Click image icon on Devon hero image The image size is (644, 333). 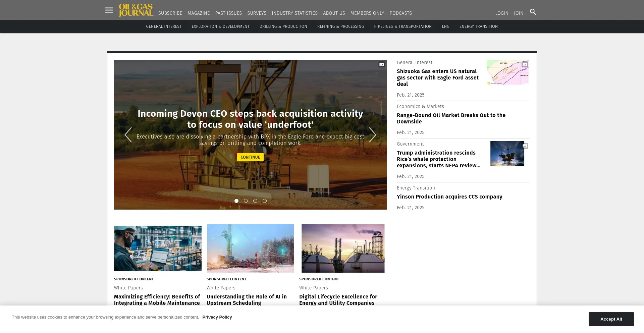(x=382, y=64)
